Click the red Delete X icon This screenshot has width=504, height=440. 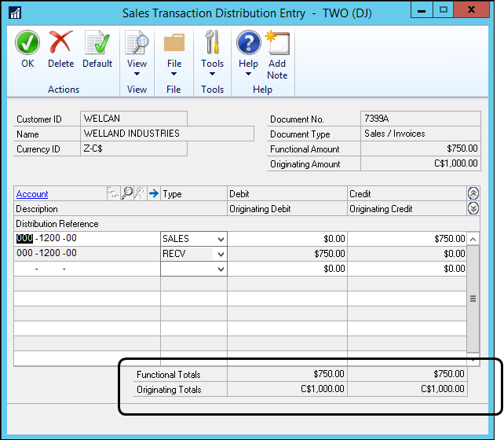[x=60, y=44]
